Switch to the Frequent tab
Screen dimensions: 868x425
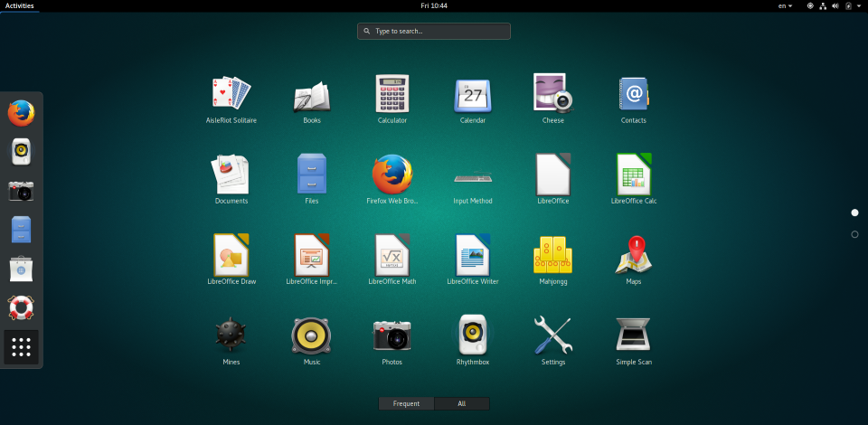tap(406, 403)
